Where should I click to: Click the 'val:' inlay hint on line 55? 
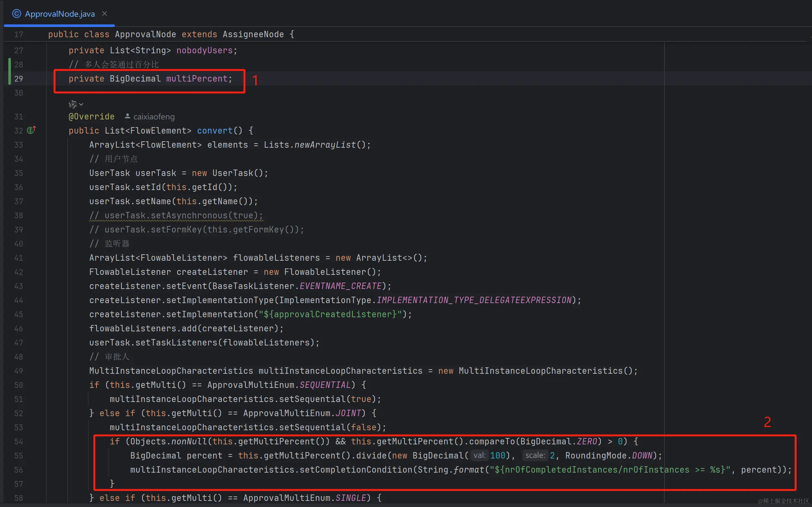click(x=479, y=455)
